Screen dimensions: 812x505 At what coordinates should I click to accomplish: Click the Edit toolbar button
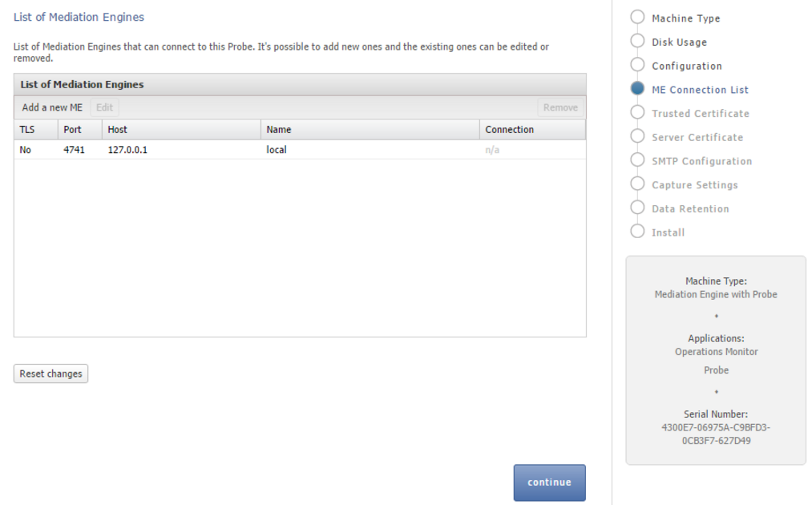pyautogui.click(x=105, y=107)
